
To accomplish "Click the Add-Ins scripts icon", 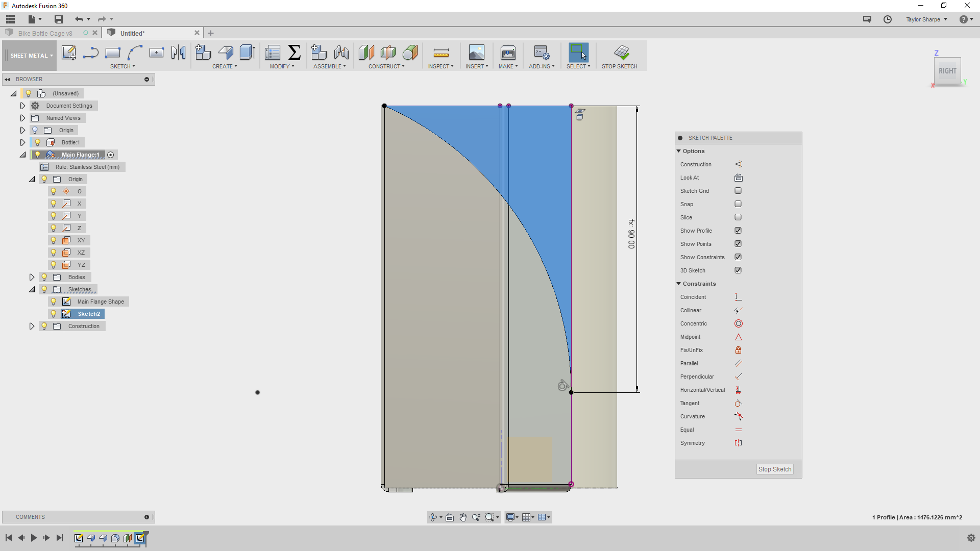I will click(x=541, y=53).
